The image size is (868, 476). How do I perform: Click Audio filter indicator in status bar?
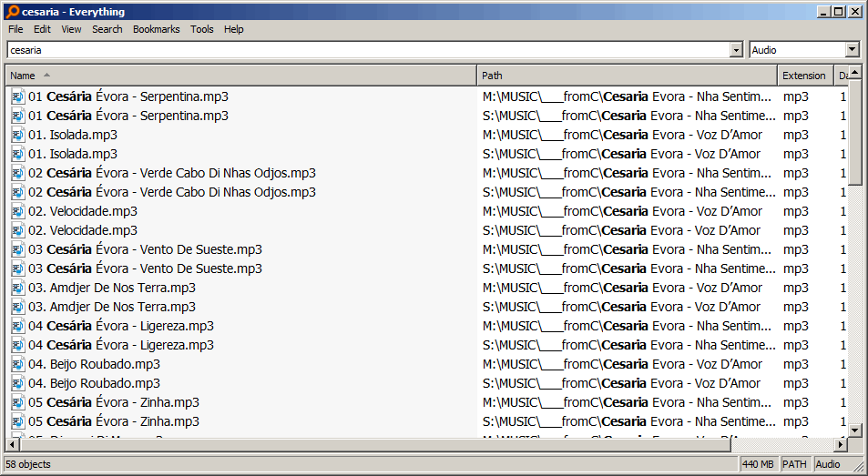tap(828, 464)
